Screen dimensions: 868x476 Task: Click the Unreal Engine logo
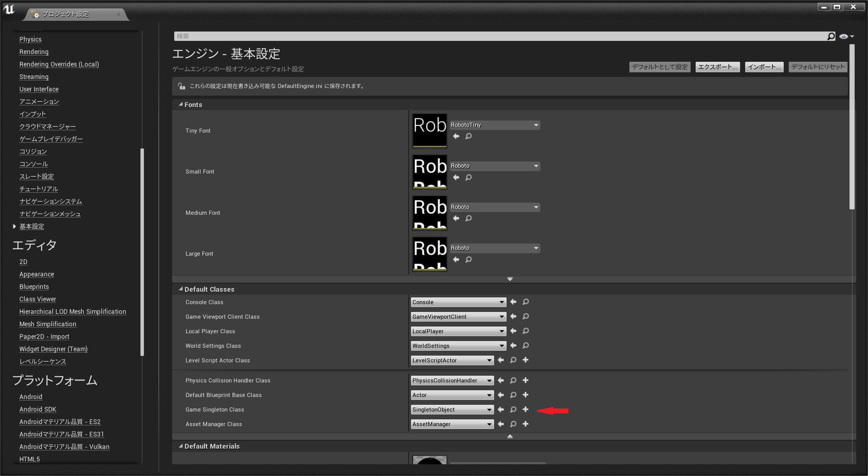(9, 10)
